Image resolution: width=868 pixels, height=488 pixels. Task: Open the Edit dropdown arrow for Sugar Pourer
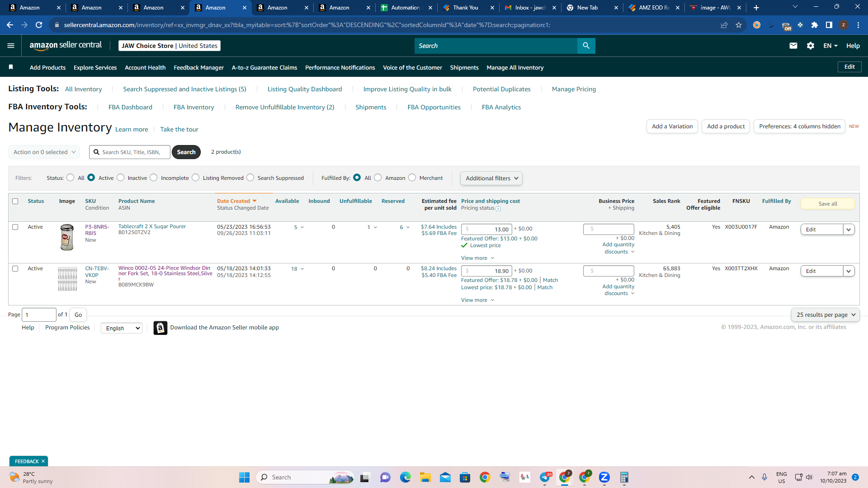pos(849,230)
